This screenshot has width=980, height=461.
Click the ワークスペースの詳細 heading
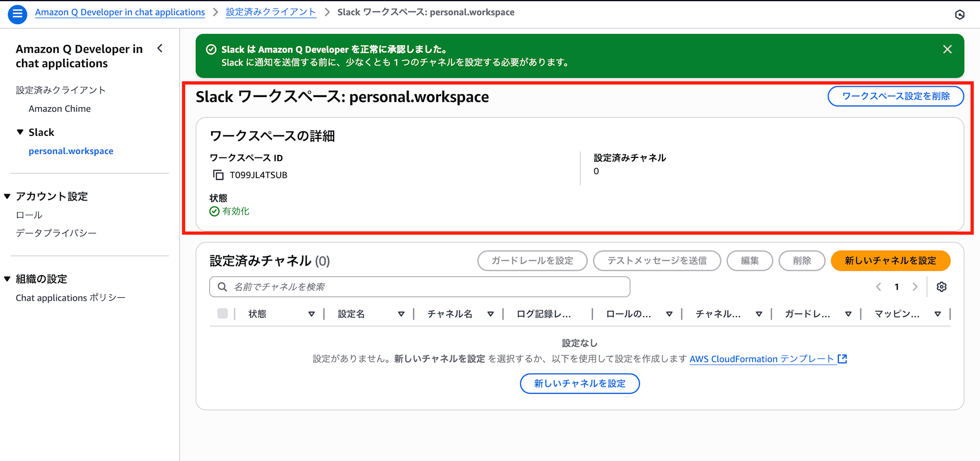point(272,136)
